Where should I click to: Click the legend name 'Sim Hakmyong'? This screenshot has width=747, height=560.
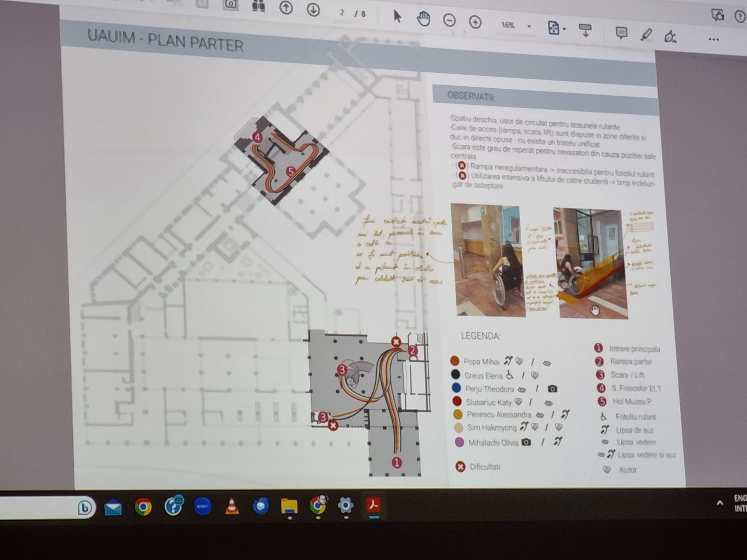(492, 428)
